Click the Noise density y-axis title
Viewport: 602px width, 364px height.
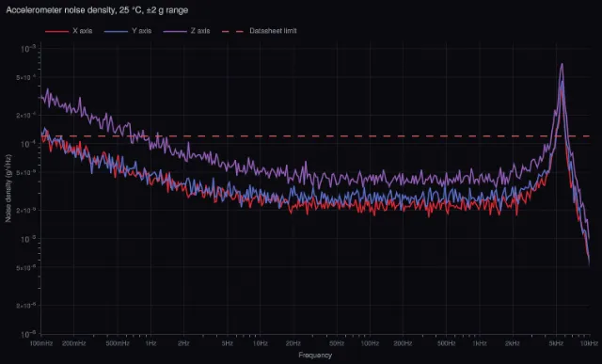pyautogui.click(x=8, y=188)
